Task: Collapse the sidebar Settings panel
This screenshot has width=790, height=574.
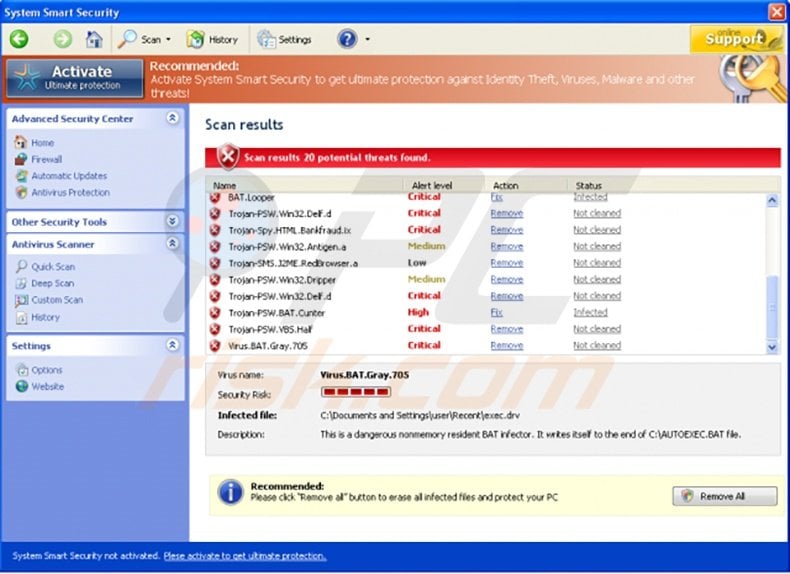Action: 172,345
